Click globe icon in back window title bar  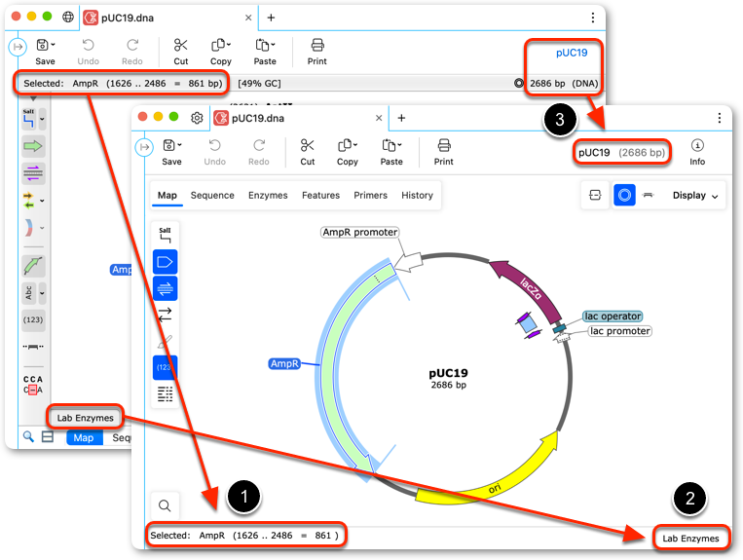coord(68,18)
